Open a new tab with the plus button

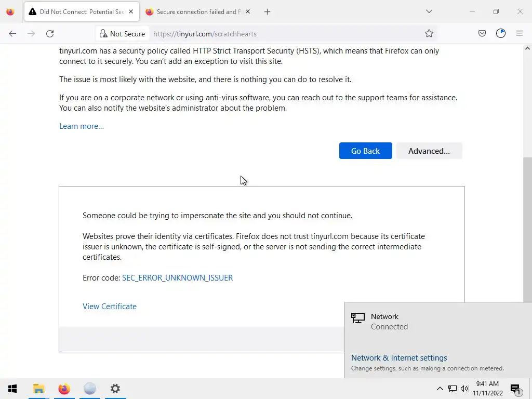[268, 12]
